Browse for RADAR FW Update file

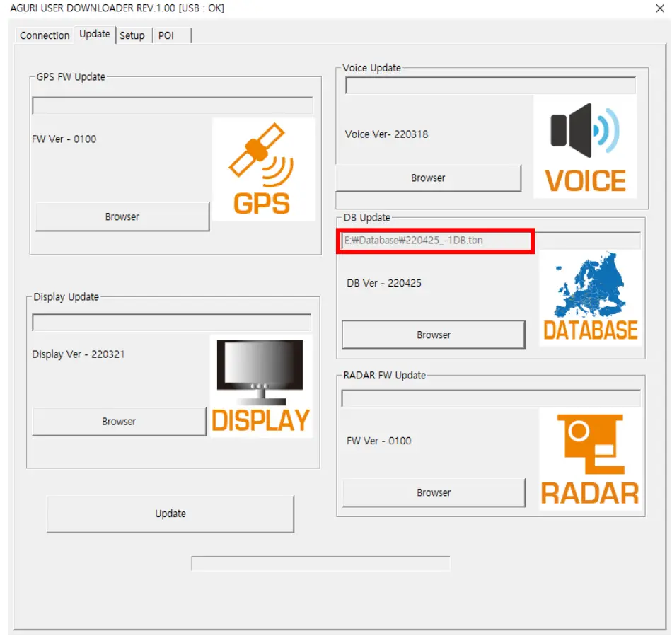click(x=434, y=493)
